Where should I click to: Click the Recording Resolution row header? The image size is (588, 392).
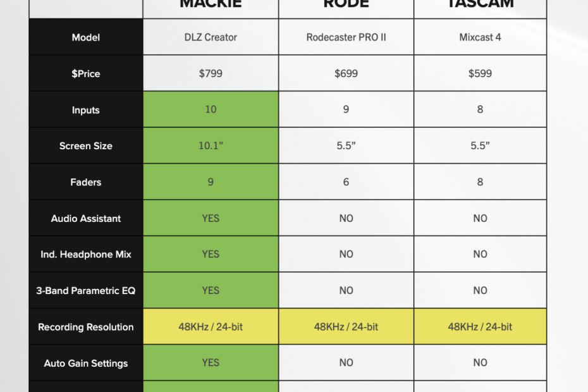pyautogui.click(x=86, y=327)
